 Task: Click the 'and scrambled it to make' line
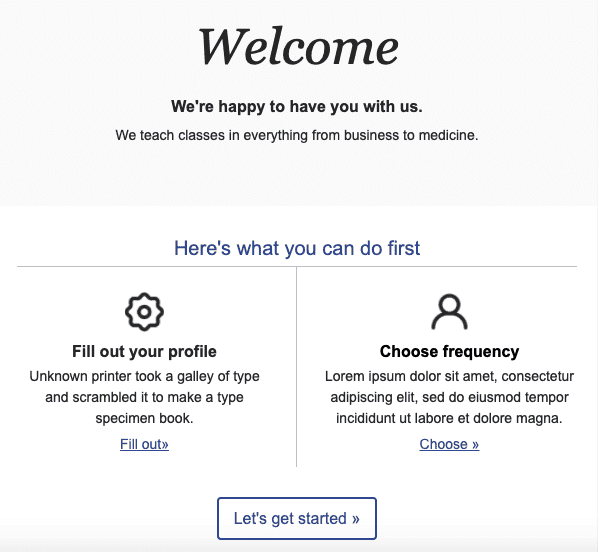tap(144, 398)
